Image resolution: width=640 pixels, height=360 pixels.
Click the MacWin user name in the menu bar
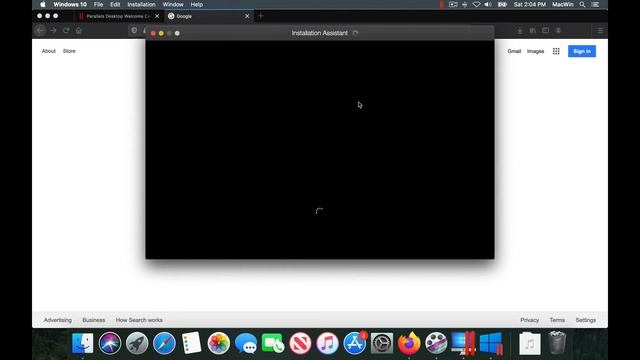coord(563,4)
